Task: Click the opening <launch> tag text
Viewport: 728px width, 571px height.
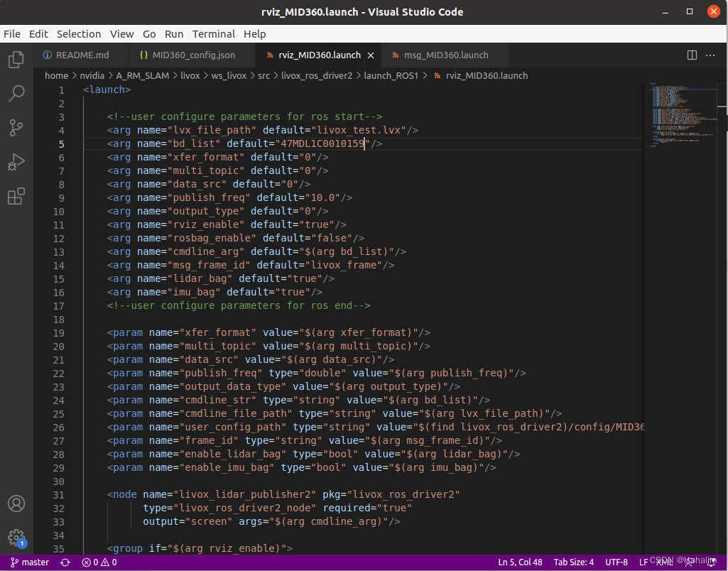Action: pos(107,90)
